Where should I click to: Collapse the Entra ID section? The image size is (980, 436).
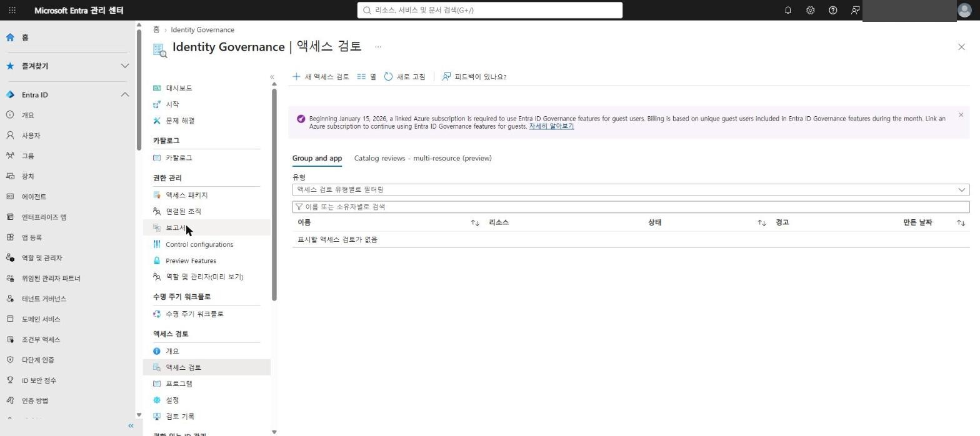67,95
